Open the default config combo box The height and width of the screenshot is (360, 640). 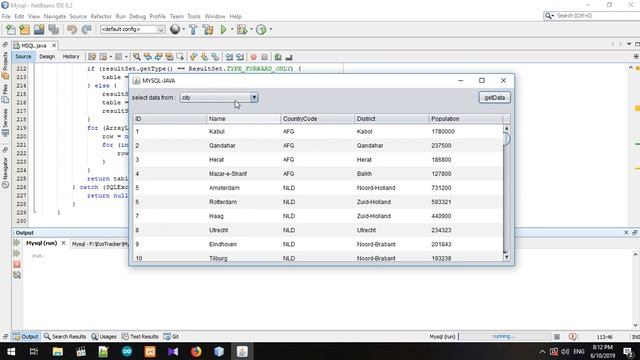[x=132, y=29]
